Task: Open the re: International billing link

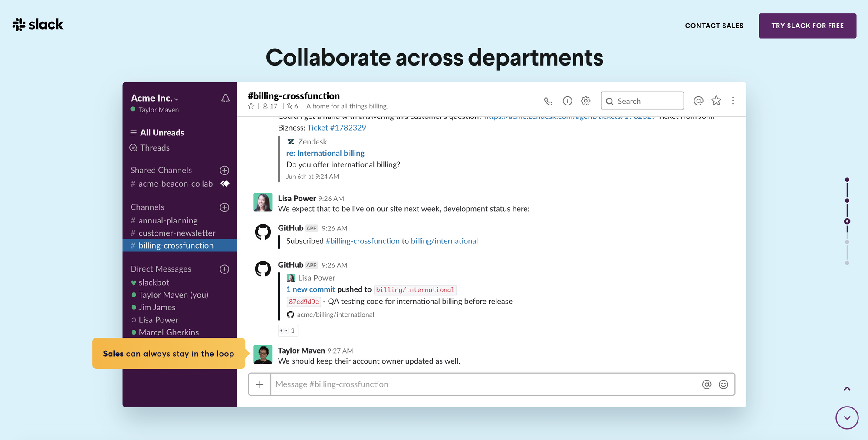Action: [x=325, y=153]
